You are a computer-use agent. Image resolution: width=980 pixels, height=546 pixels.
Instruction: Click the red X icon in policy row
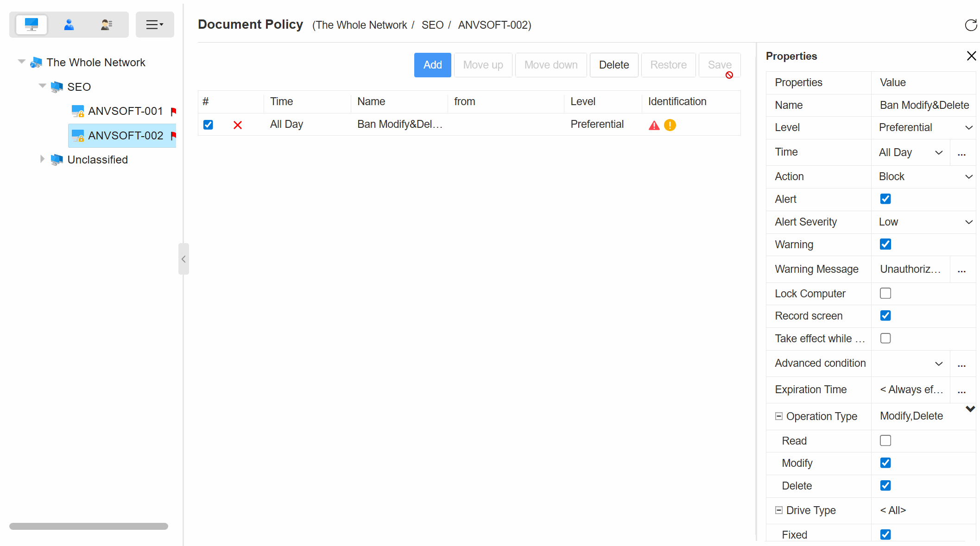(238, 125)
